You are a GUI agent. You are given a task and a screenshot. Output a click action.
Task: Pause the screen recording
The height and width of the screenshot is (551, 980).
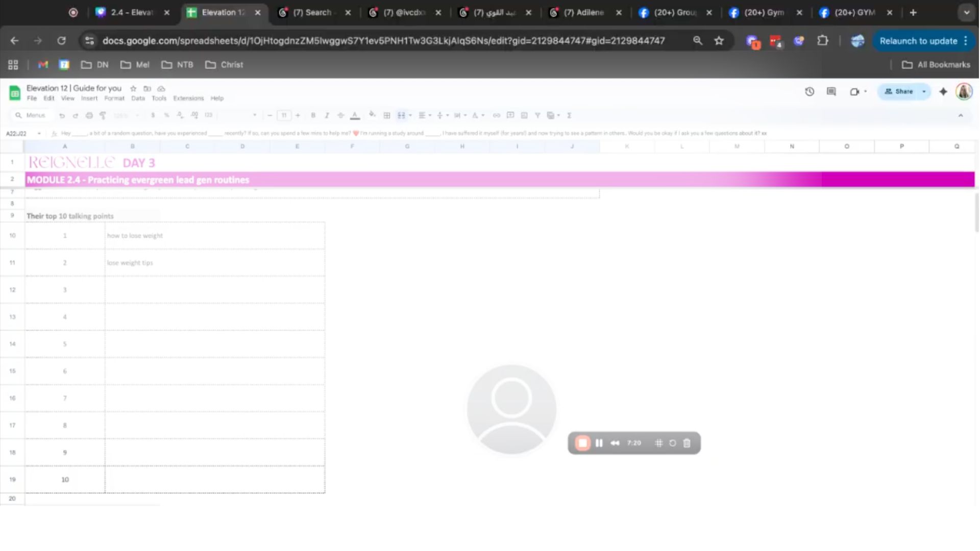(x=599, y=443)
